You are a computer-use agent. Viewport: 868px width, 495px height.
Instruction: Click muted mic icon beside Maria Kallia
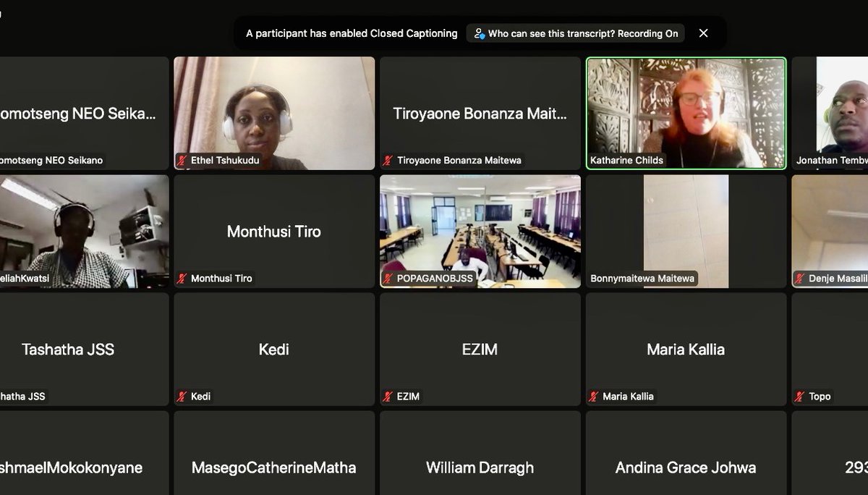tap(594, 397)
